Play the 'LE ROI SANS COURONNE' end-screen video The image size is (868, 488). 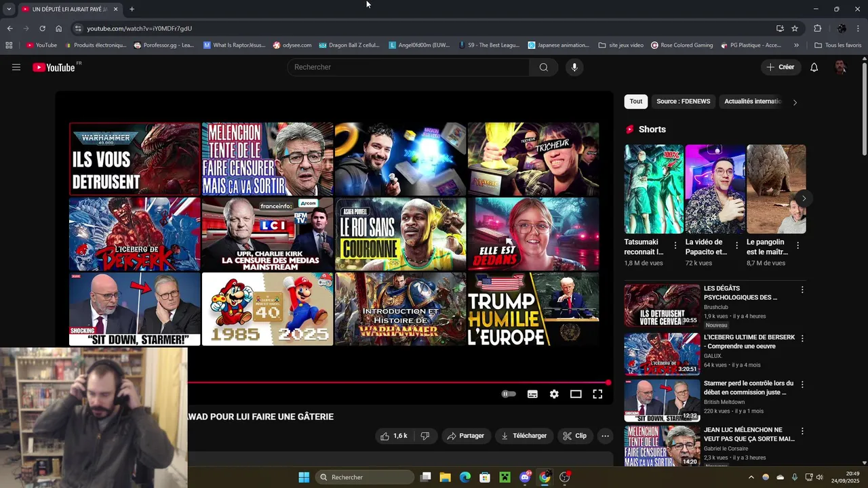click(400, 234)
